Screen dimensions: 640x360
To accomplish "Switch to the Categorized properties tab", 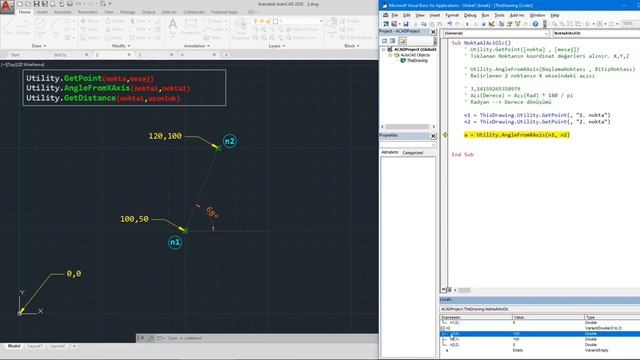I will coord(413,152).
